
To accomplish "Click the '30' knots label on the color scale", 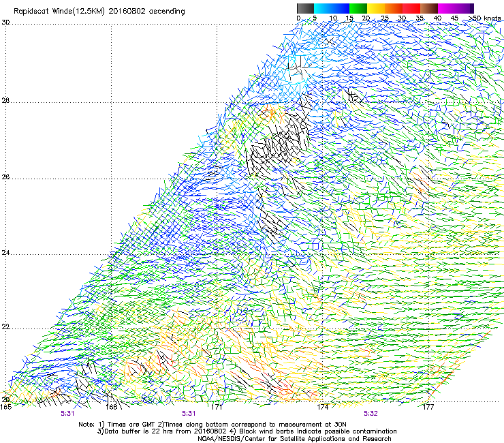I will 402,18.
